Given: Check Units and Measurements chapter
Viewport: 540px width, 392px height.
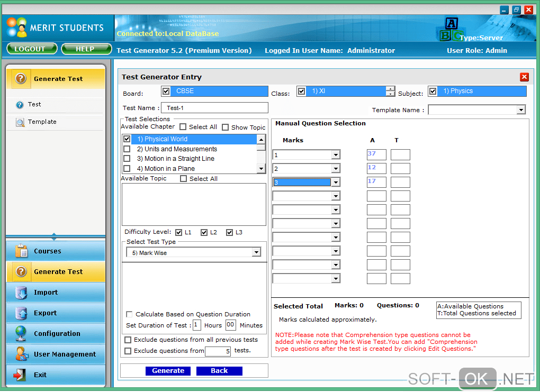Looking at the screenshot, I should coord(127,149).
